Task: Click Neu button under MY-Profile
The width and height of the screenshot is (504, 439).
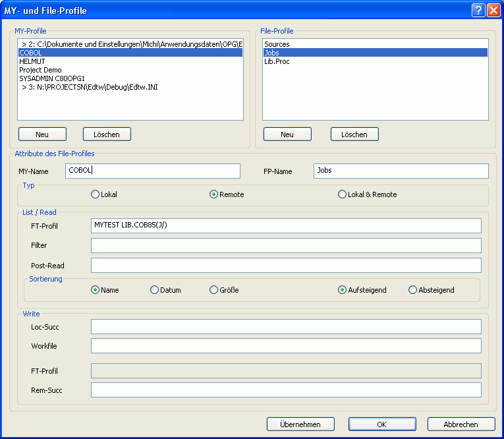Action: (x=42, y=134)
